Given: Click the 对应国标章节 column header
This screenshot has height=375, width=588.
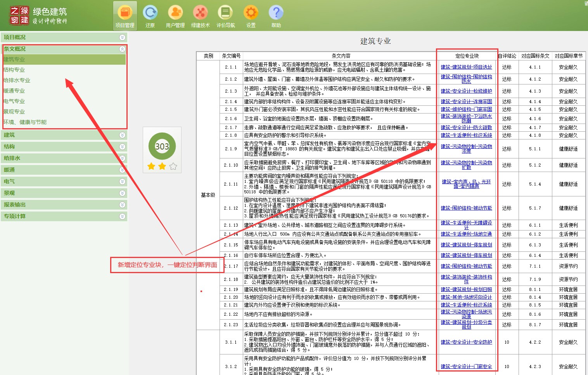Looking at the screenshot, I should click(569, 56).
